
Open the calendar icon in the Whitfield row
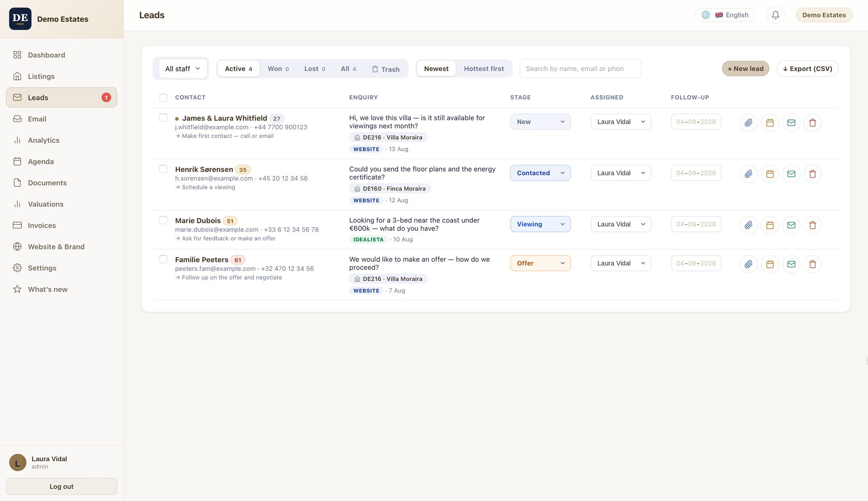770,122
